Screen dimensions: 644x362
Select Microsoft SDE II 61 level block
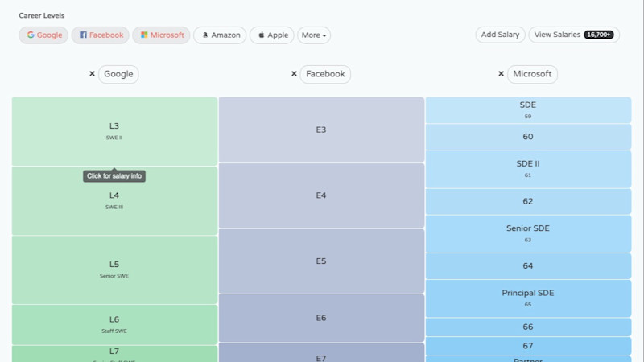point(529,169)
